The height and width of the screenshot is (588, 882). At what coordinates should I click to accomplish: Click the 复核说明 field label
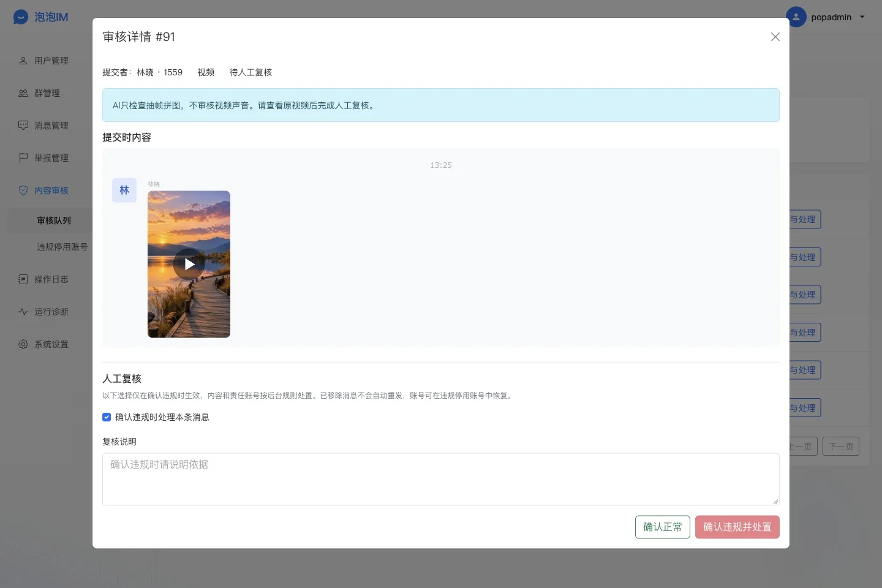(x=119, y=442)
